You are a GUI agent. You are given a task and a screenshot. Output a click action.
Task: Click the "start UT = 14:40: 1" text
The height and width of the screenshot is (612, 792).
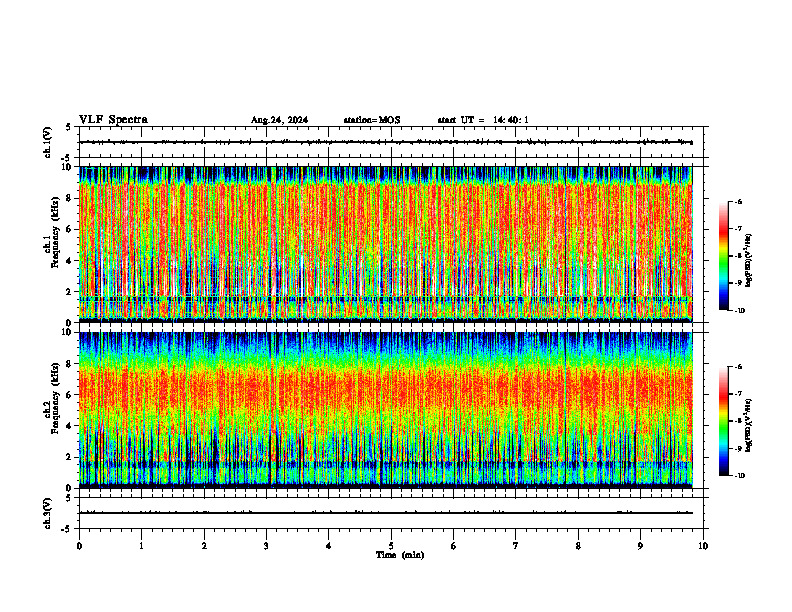click(x=483, y=120)
